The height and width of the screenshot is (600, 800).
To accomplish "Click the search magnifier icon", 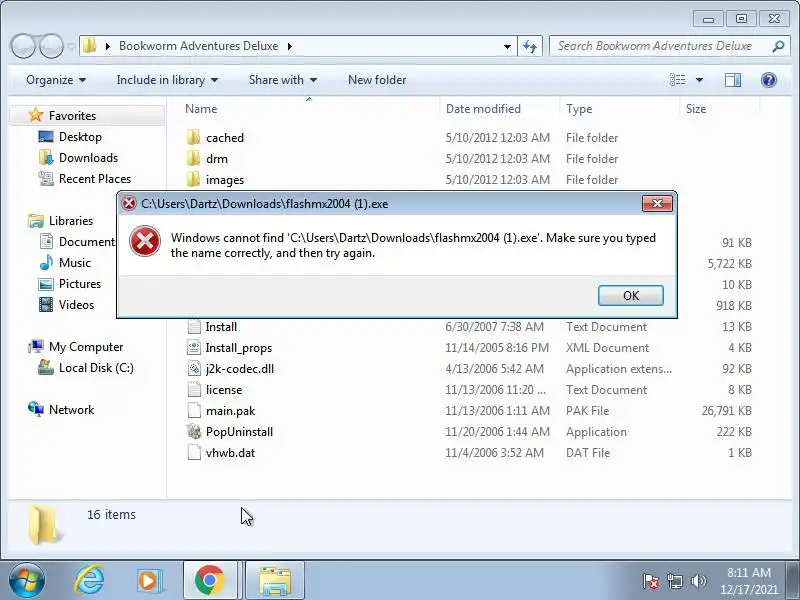I will point(779,46).
